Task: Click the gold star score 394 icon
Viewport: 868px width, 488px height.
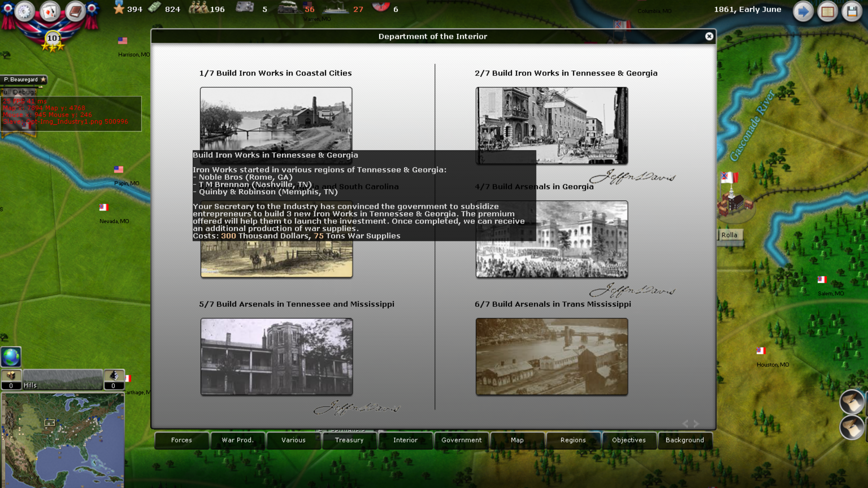Action: (x=119, y=8)
